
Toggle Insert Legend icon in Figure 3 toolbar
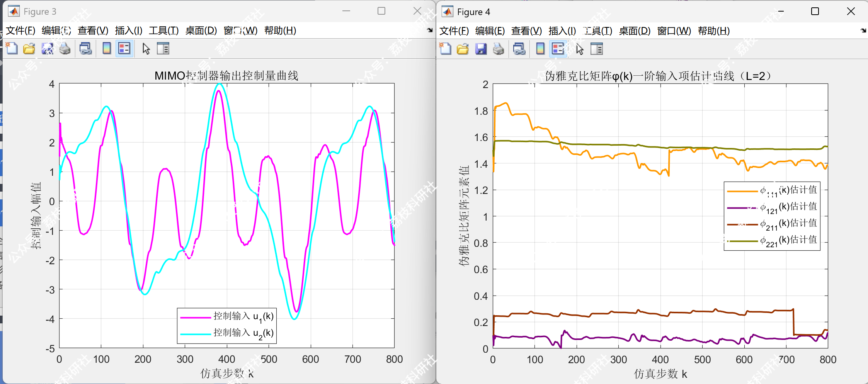click(x=124, y=49)
